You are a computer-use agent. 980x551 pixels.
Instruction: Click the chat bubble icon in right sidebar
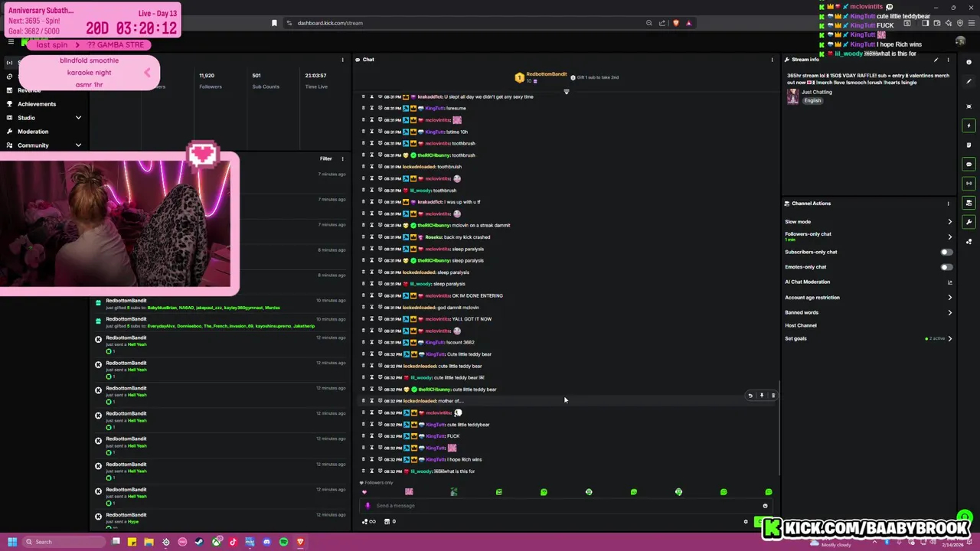click(969, 164)
